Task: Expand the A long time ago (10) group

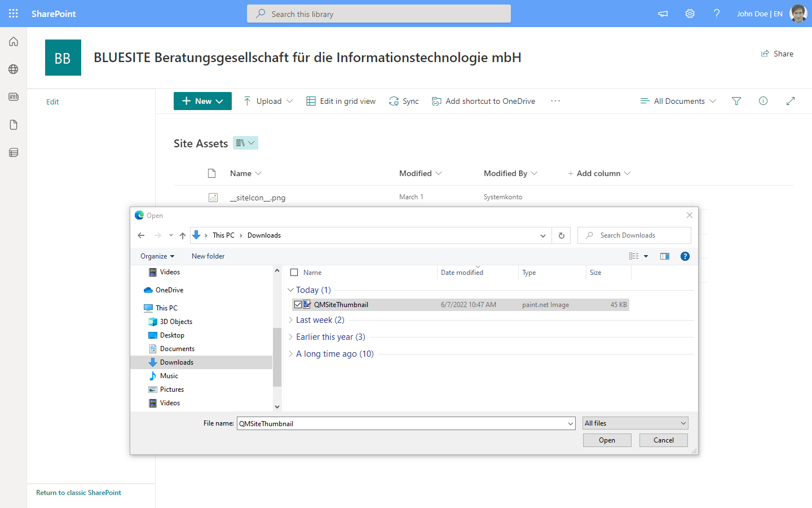Action: [x=290, y=354]
